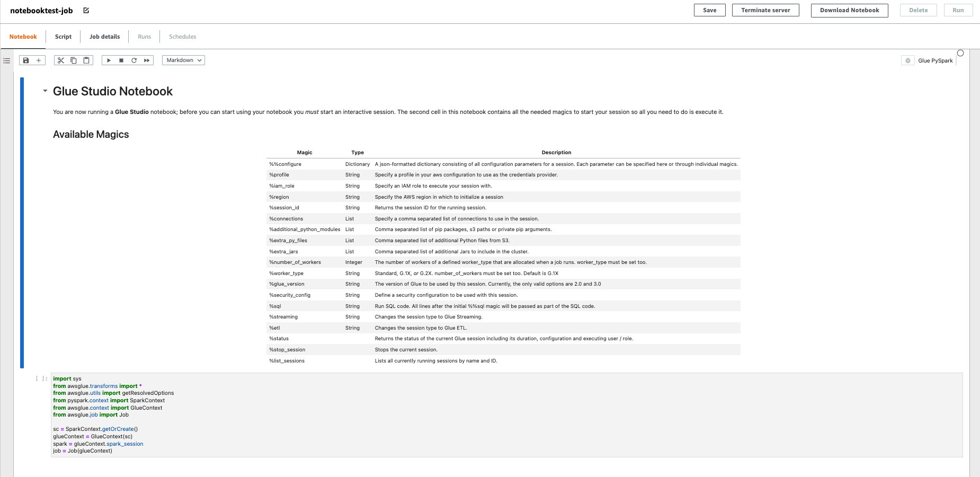This screenshot has height=477, width=980.
Task: Open the Markdown cell type dropdown
Action: point(183,60)
